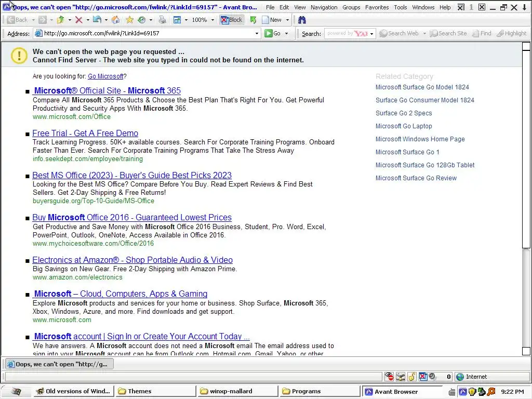Click the Search Web button
This screenshot has height=399, width=532.
(x=399, y=33)
